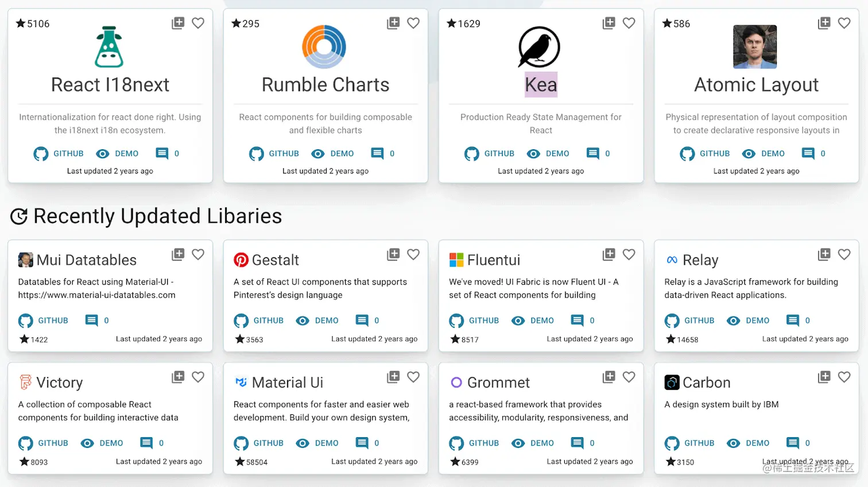This screenshot has height=487, width=868.
Task: Add Carbon to a collection
Action: [x=824, y=377]
